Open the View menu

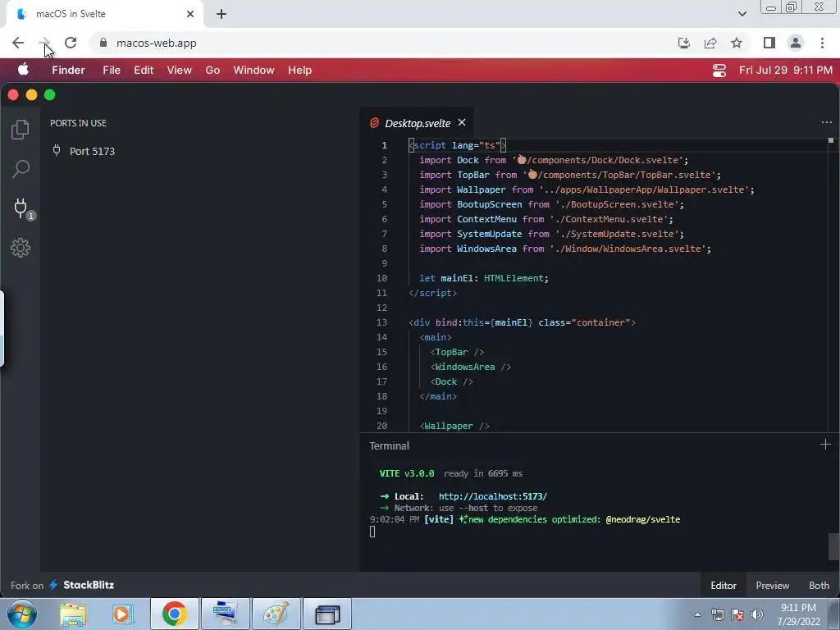click(x=179, y=71)
